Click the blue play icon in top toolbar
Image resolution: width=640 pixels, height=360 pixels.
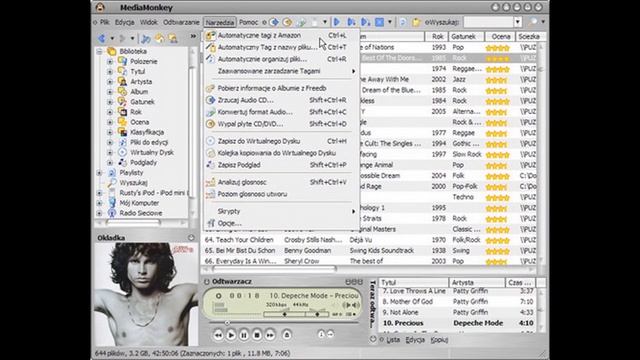coord(337,22)
